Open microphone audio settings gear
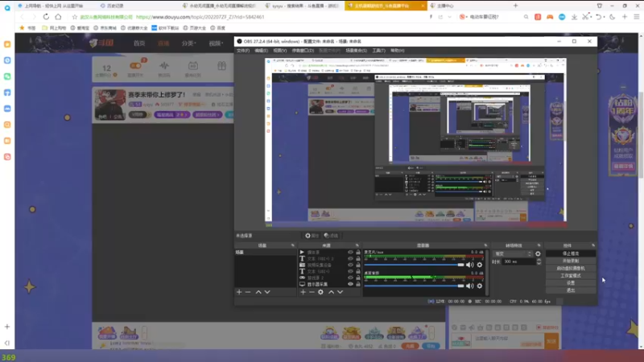The height and width of the screenshot is (362, 644). [x=480, y=265]
